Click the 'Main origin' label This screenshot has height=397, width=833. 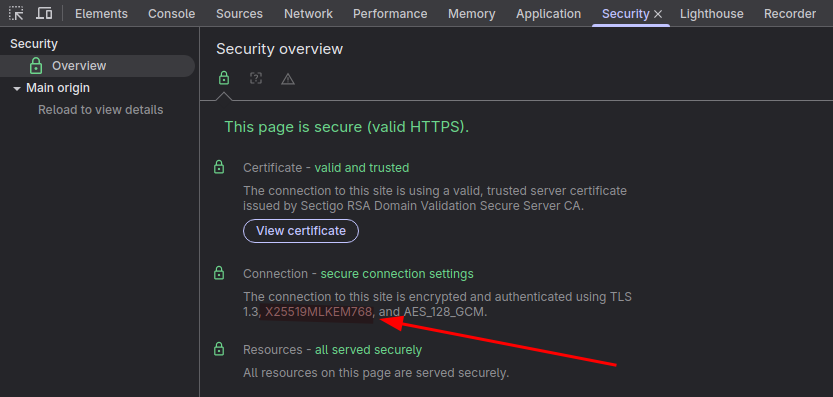[58, 88]
